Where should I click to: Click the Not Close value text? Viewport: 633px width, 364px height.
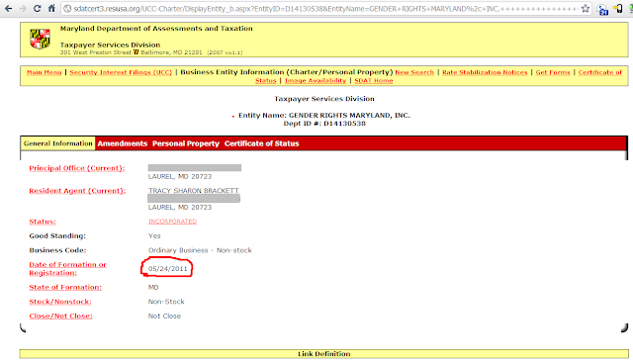point(164,316)
